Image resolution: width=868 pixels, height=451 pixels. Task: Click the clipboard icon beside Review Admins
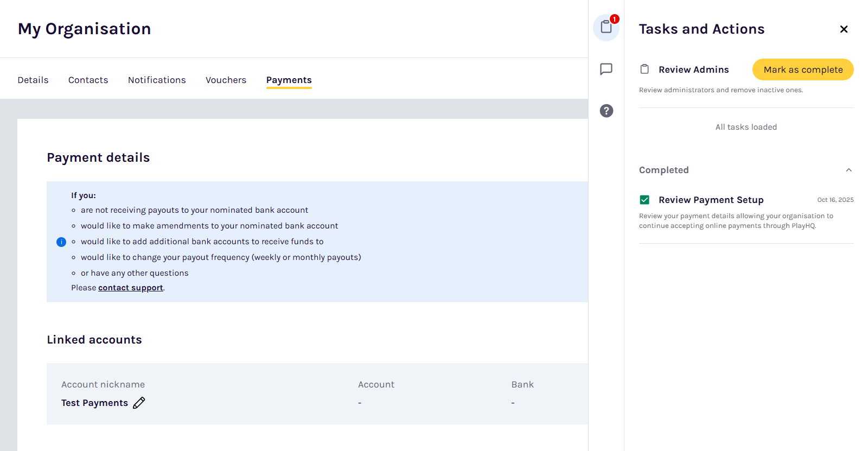(x=644, y=69)
